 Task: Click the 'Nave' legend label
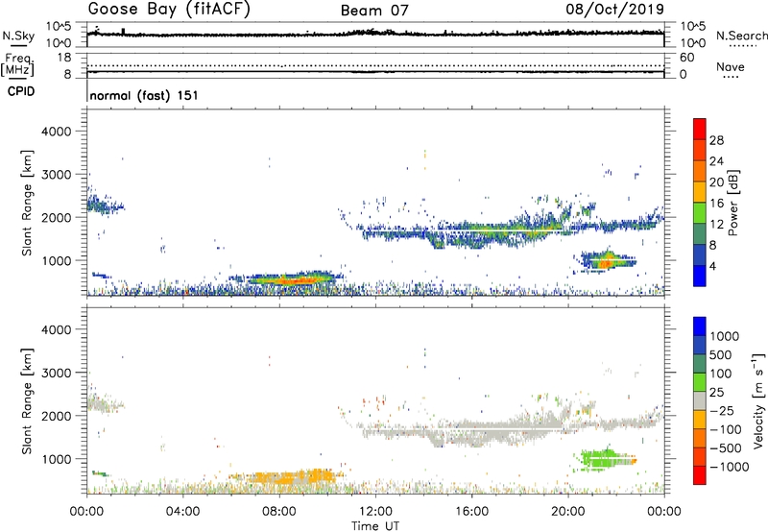point(731,67)
